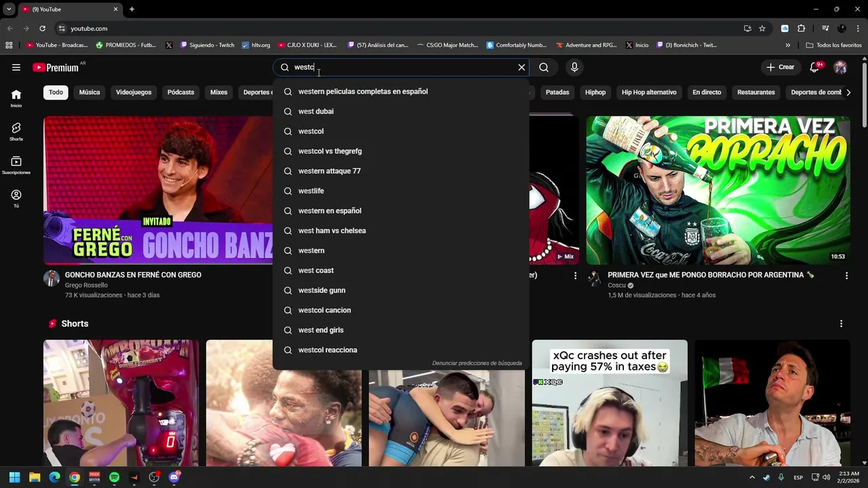Open Shorts from the sidebar
Viewport: 868px width, 488px height.
[x=16, y=131]
